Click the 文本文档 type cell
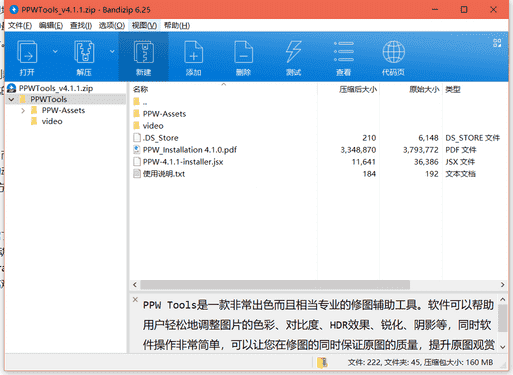Image resolution: width=513 pixels, height=375 pixels. 460,174
